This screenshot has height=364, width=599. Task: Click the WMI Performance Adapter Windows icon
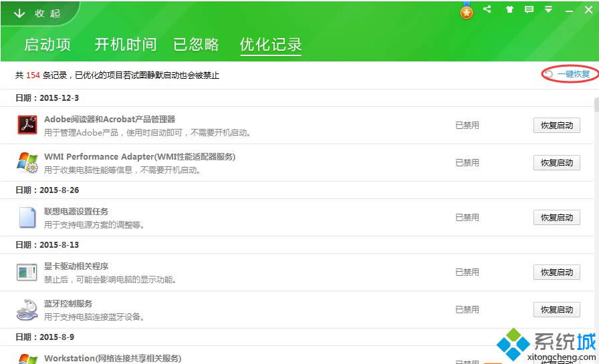(x=27, y=162)
